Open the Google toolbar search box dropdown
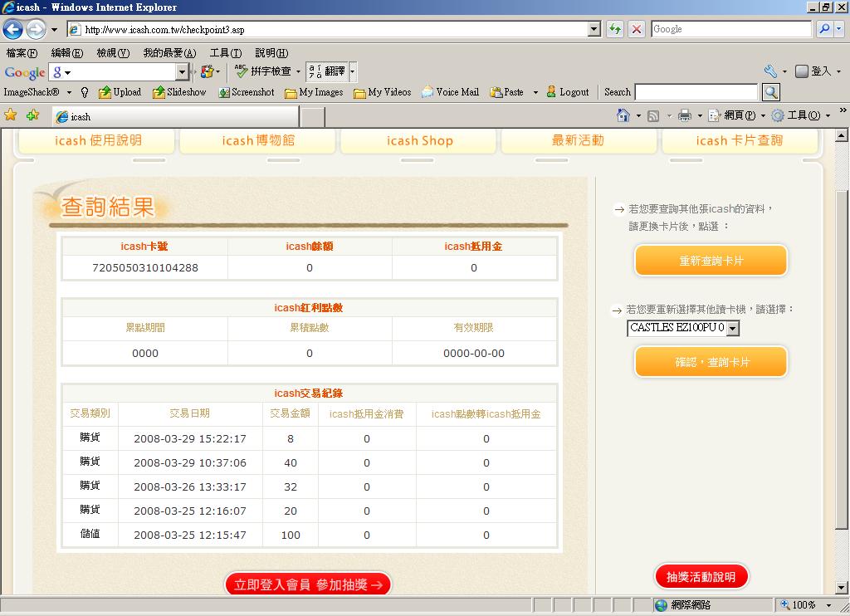The height and width of the screenshot is (616, 850). coord(182,71)
